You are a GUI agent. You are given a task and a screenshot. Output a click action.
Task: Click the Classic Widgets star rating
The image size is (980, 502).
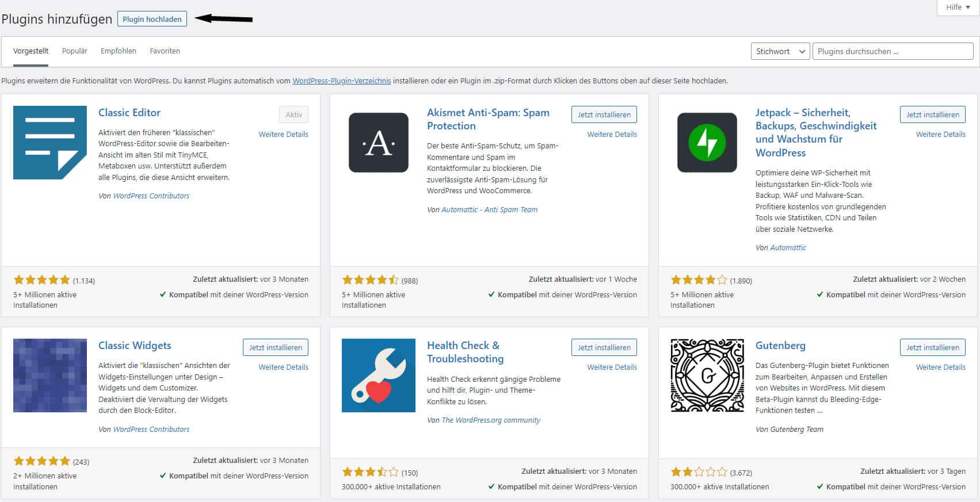[x=41, y=461]
